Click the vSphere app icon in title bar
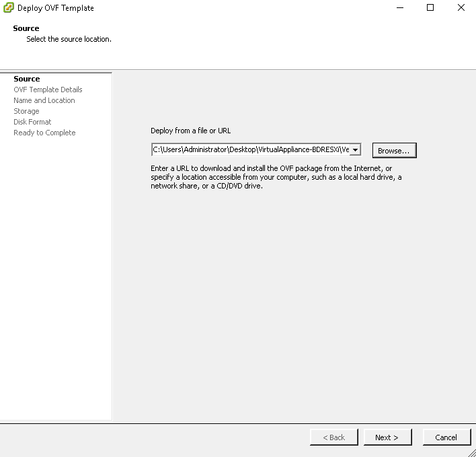Viewport: 476px width, 457px height. (9, 7)
